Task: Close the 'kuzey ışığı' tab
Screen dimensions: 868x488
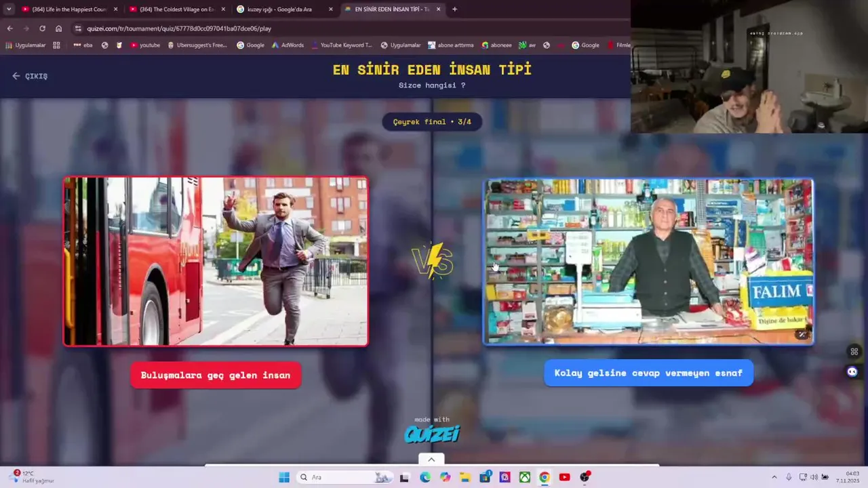Action: click(x=331, y=9)
